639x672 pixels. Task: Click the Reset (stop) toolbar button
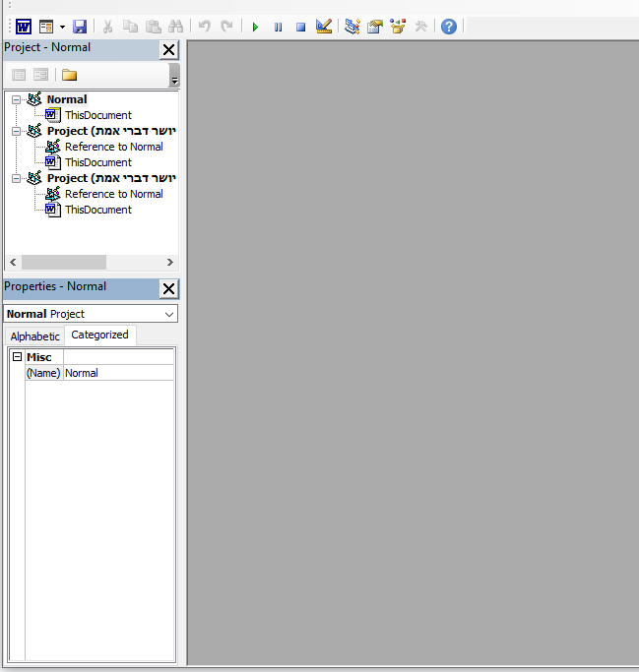[300, 27]
